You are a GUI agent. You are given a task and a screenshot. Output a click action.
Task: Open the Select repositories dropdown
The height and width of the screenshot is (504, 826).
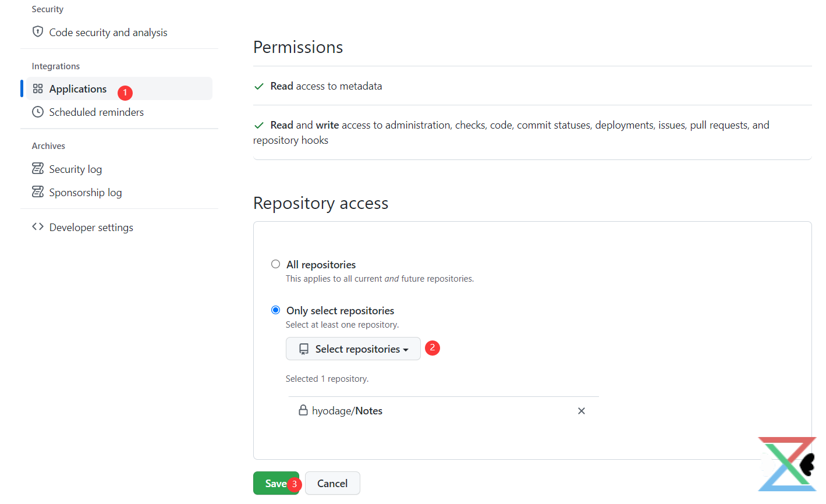coord(353,349)
